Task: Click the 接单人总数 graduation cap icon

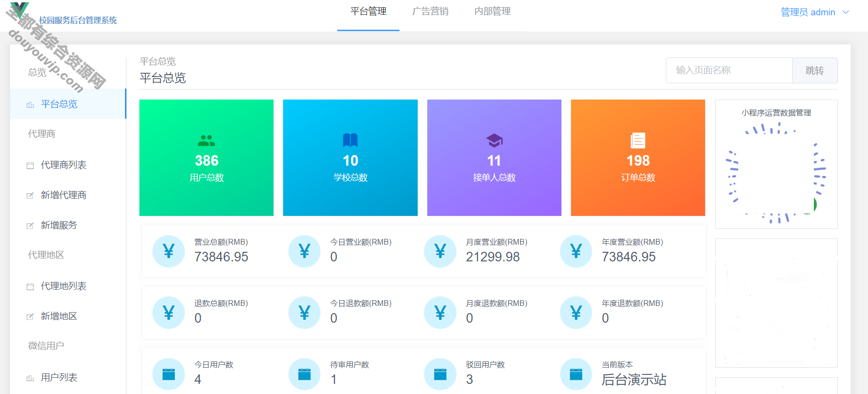Action: pos(494,140)
